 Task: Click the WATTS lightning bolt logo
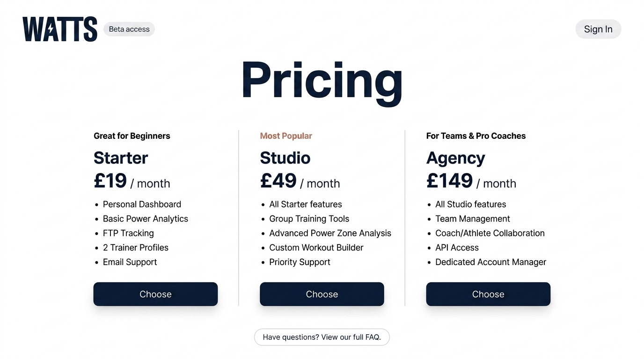coord(60,29)
